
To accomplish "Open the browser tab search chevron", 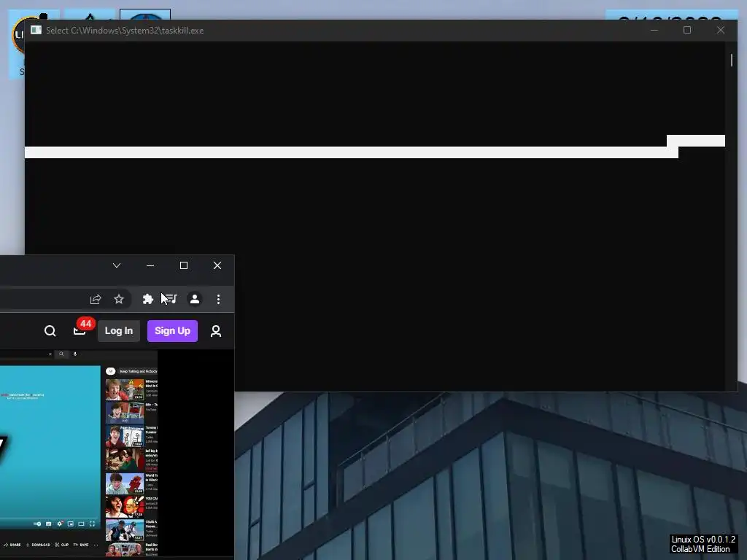I will (117, 265).
